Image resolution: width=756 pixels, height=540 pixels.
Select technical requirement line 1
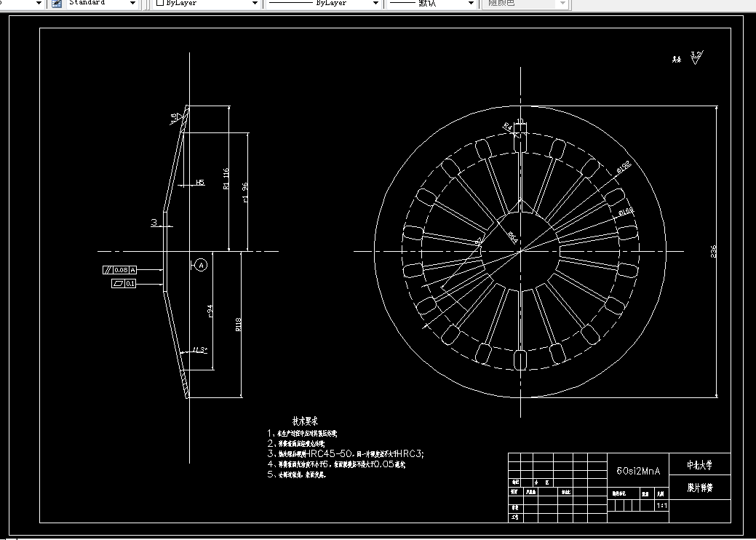point(302,434)
